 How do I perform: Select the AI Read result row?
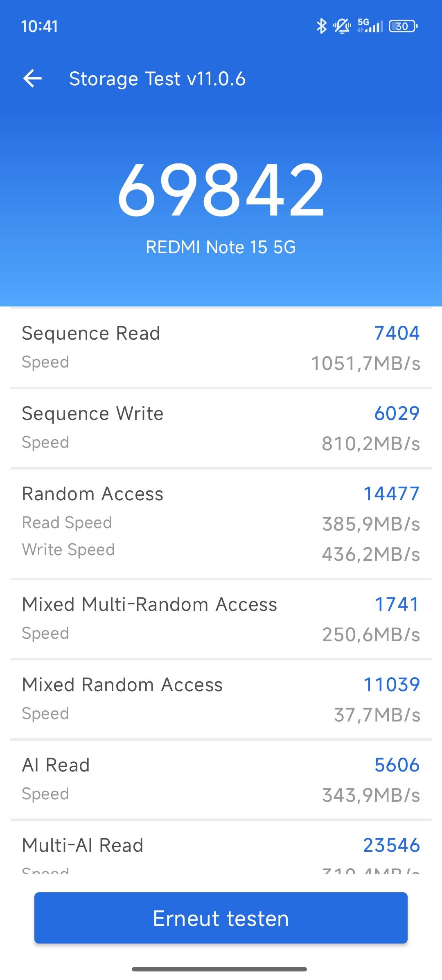coord(221,779)
